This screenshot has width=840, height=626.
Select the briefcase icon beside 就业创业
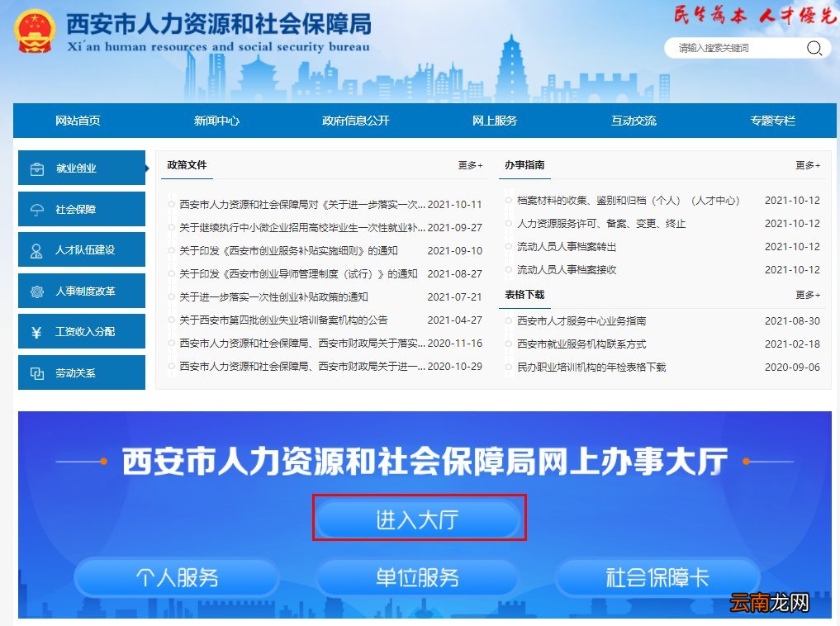(x=36, y=168)
